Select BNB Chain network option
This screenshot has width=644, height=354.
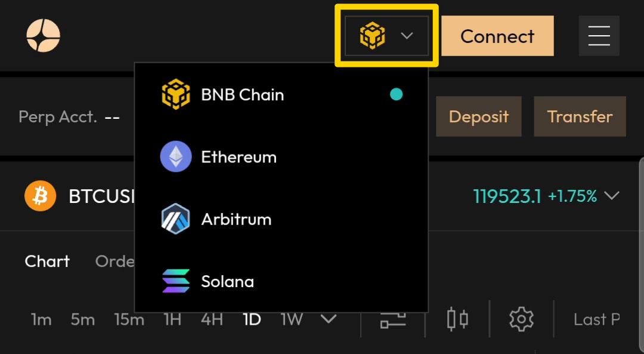[242, 95]
